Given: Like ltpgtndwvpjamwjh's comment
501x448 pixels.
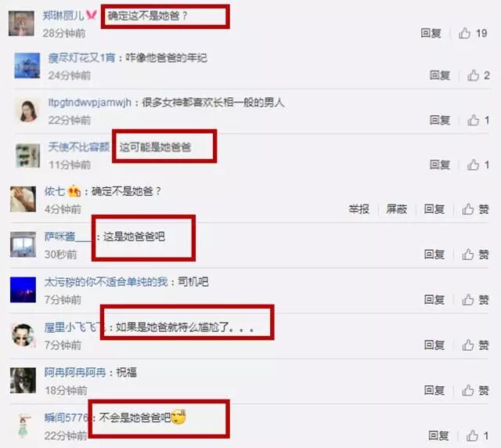Looking at the screenshot, I should (478, 121).
